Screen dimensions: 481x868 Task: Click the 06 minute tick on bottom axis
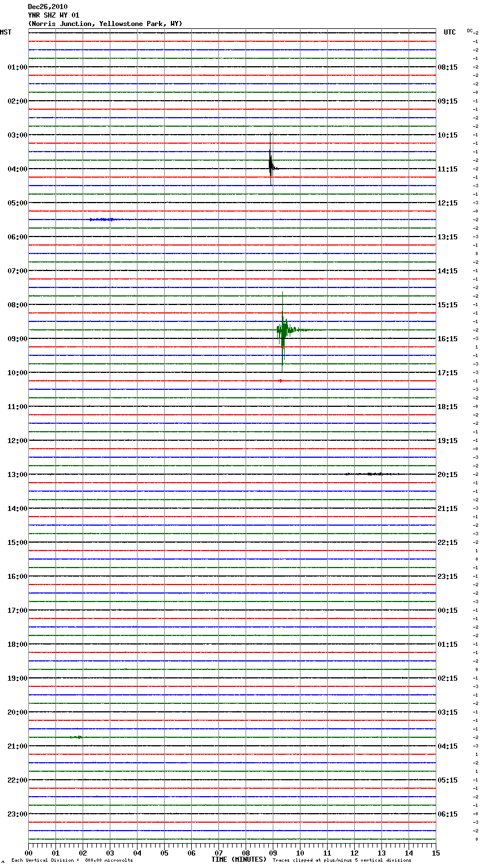coord(191,853)
